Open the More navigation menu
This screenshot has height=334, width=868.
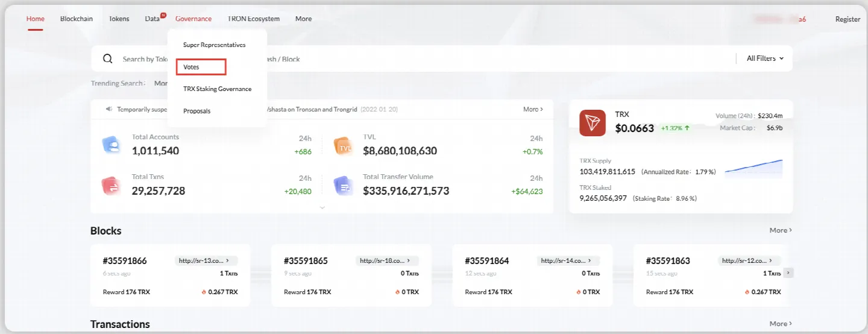coord(303,19)
